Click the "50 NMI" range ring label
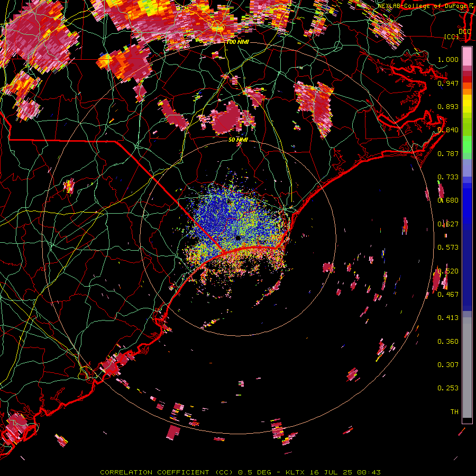 [238, 140]
